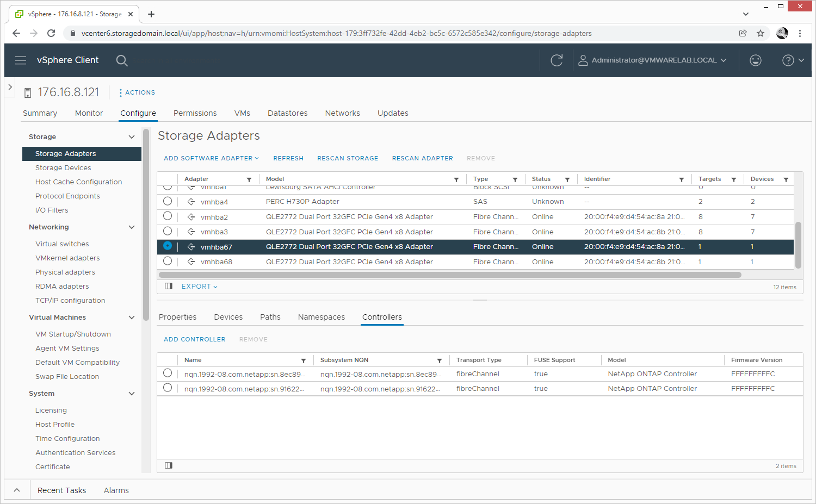Bookmark this page with star icon
This screenshot has height=504, width=816.
761,33
